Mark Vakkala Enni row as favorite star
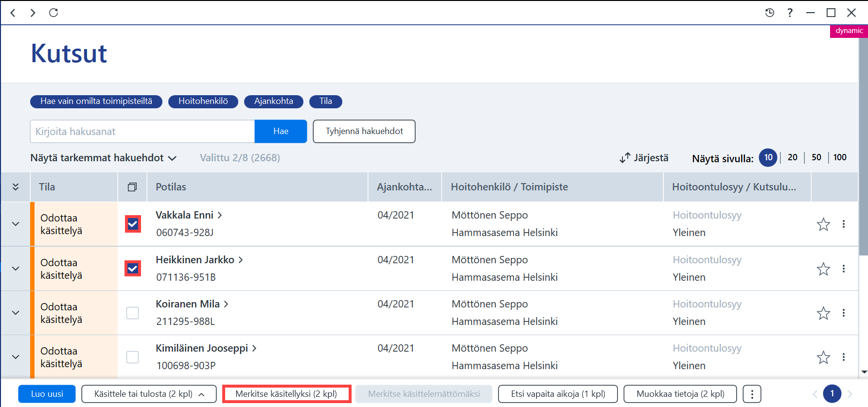This screenshot has width=868, height=407. 823,224
